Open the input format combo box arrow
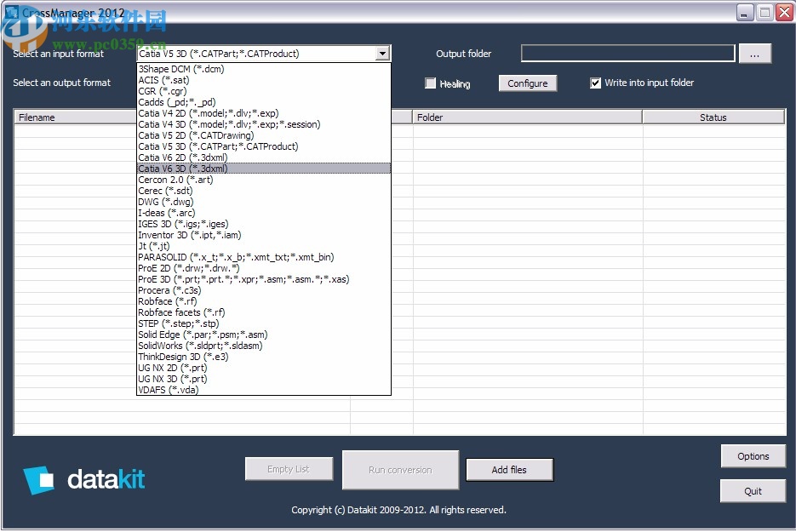This screenshot has height=532, width=796. tap(381, 53)
